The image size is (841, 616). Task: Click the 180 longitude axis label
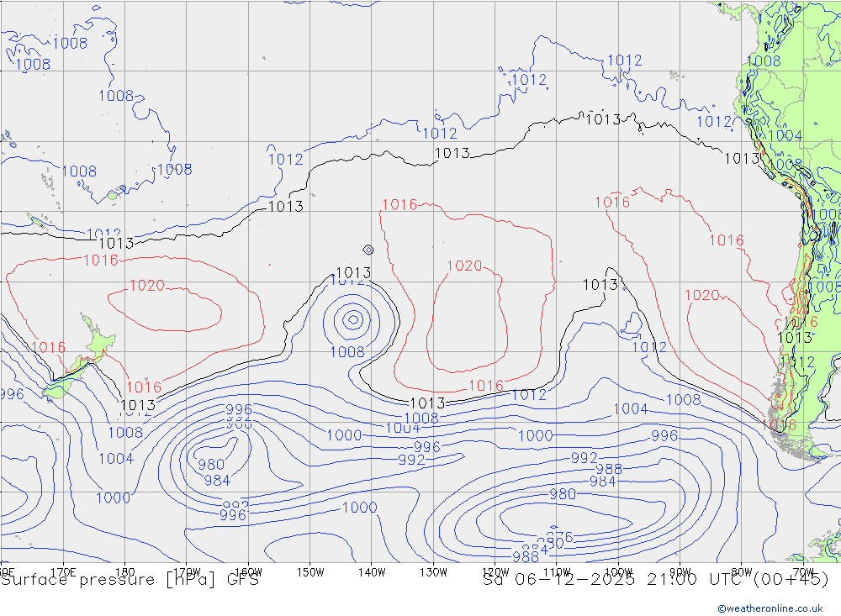tap(125, 572)
